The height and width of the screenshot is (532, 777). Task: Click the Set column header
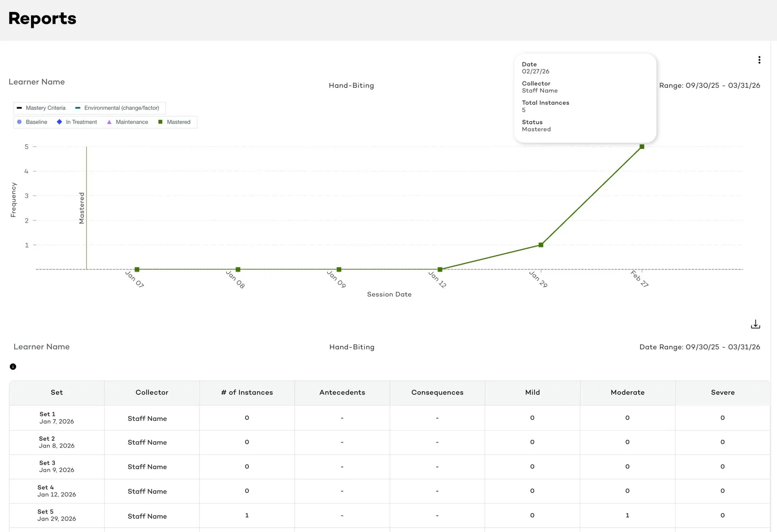(x=57, y=393)
